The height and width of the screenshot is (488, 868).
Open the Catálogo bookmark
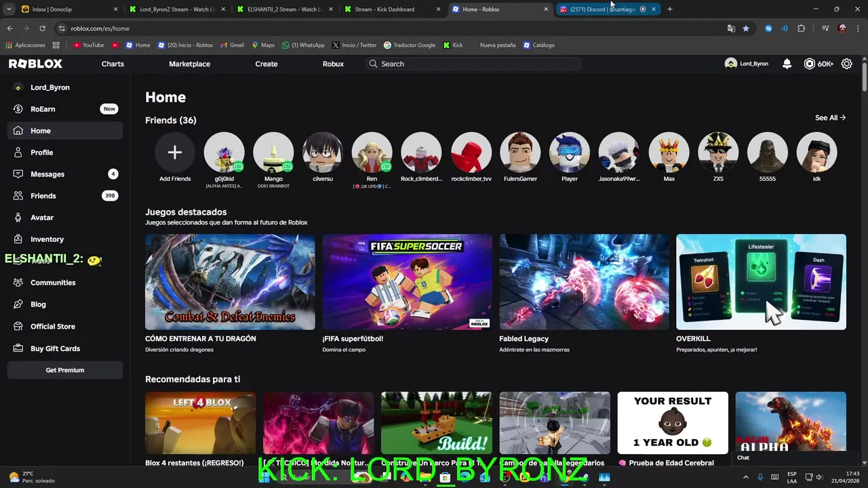tap(539, 45)
